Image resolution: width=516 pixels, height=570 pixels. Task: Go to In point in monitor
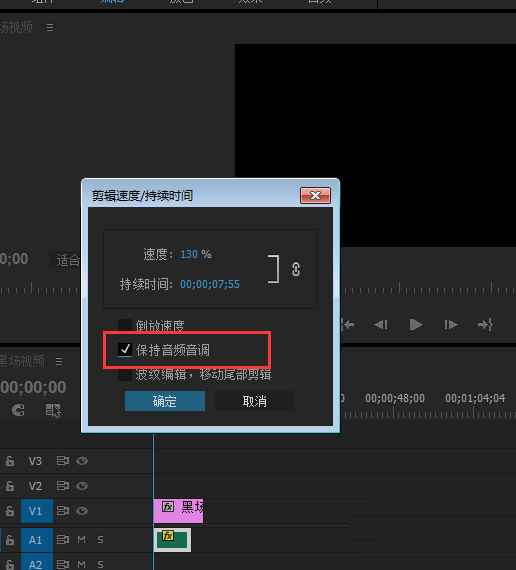pos(347,324)
